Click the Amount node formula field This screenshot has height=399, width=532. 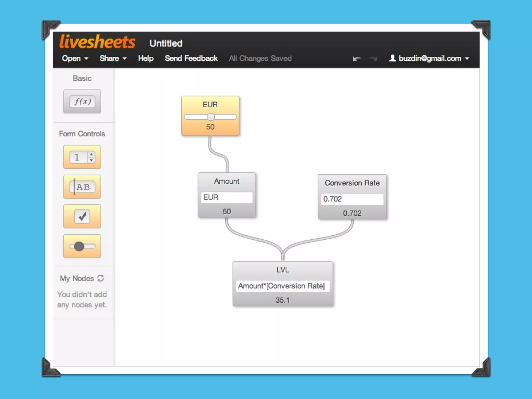227,197
